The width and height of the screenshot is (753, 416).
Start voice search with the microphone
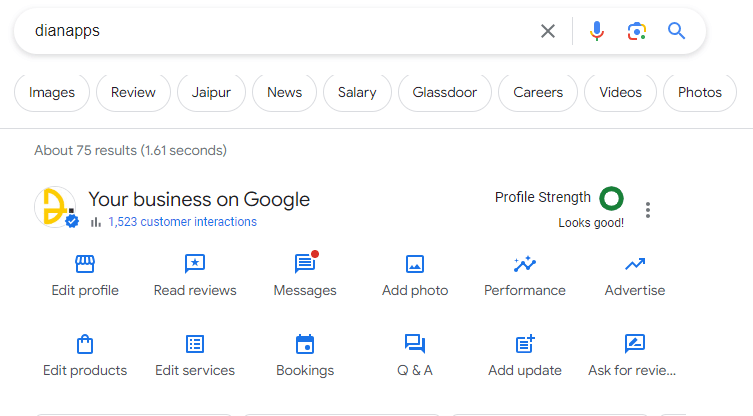(597, 31)
